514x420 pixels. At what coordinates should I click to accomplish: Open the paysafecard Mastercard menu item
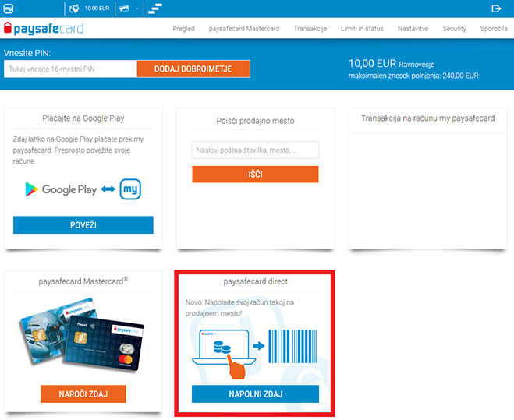point(244,29)
